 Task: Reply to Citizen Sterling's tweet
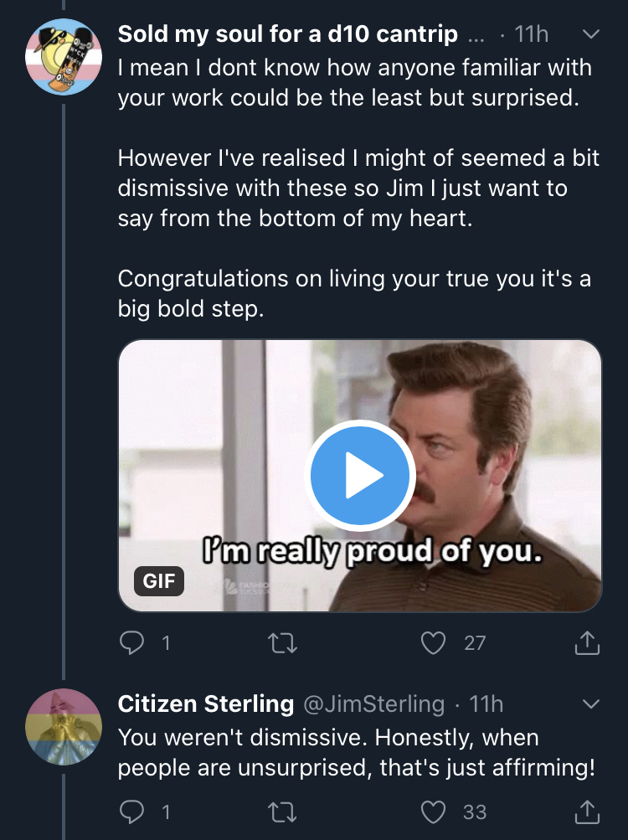131,812
